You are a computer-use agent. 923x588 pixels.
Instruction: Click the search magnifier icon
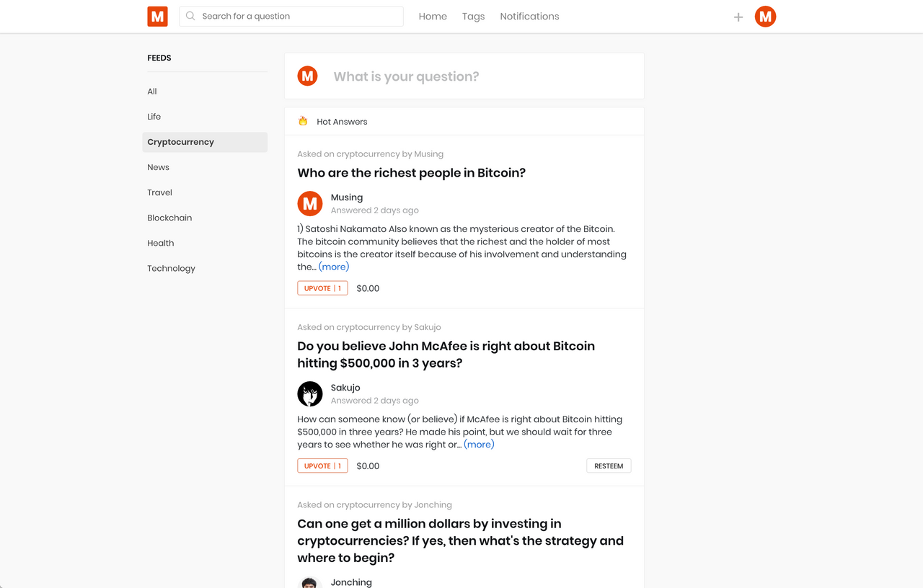pos(190,16)
